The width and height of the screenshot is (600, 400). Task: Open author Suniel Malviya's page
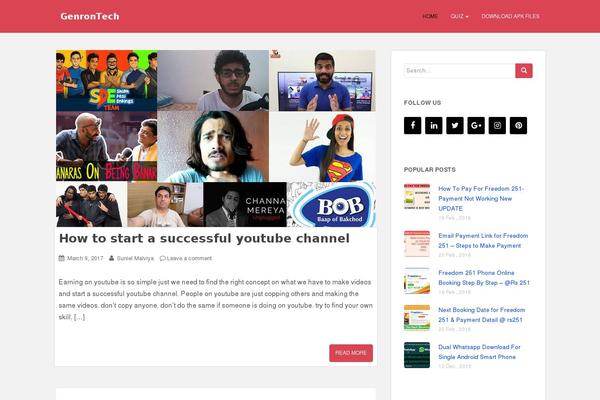pos(135,258)
